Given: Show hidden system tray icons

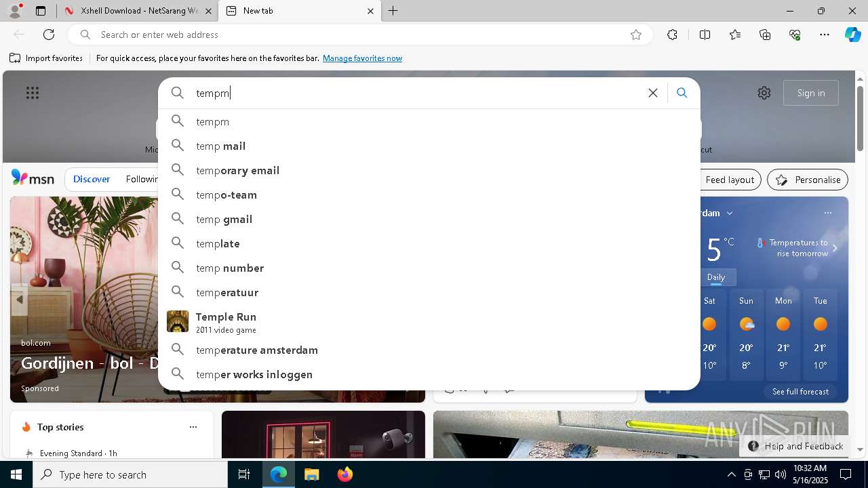Looking at the screenshot, I should [x=731, y=474].
